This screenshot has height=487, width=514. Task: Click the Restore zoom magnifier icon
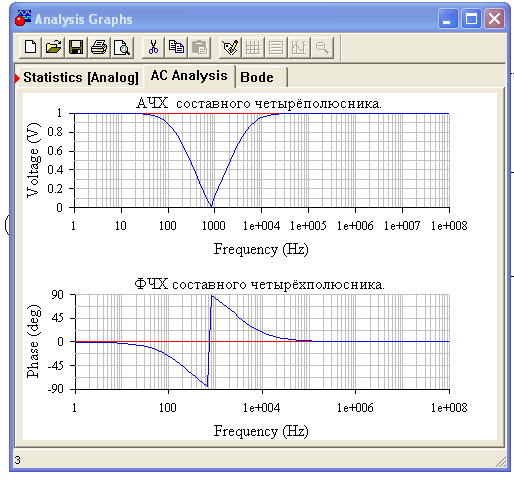tap(322, 47)
